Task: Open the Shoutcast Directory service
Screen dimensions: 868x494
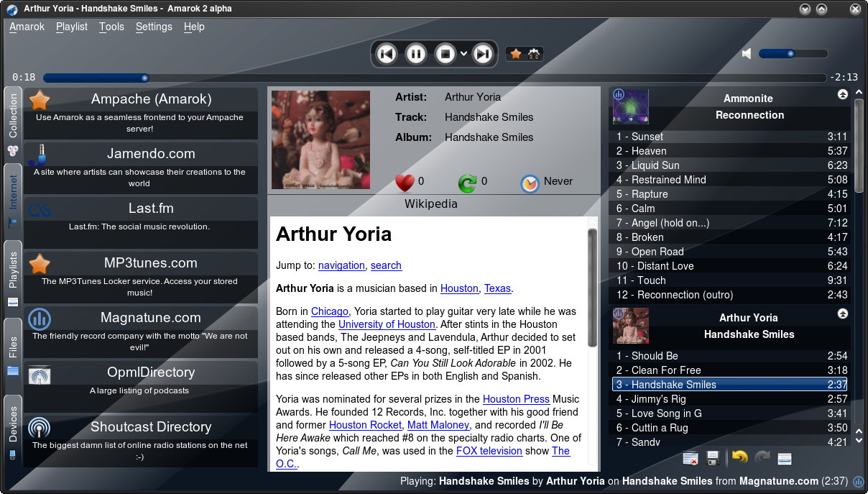Action: tap(140, 442)
